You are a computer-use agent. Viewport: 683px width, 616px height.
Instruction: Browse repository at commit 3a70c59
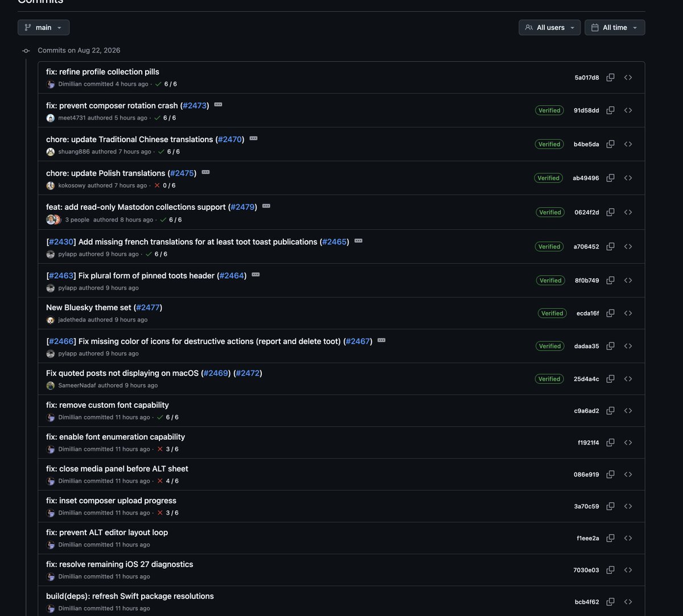[x=628, y=506]
